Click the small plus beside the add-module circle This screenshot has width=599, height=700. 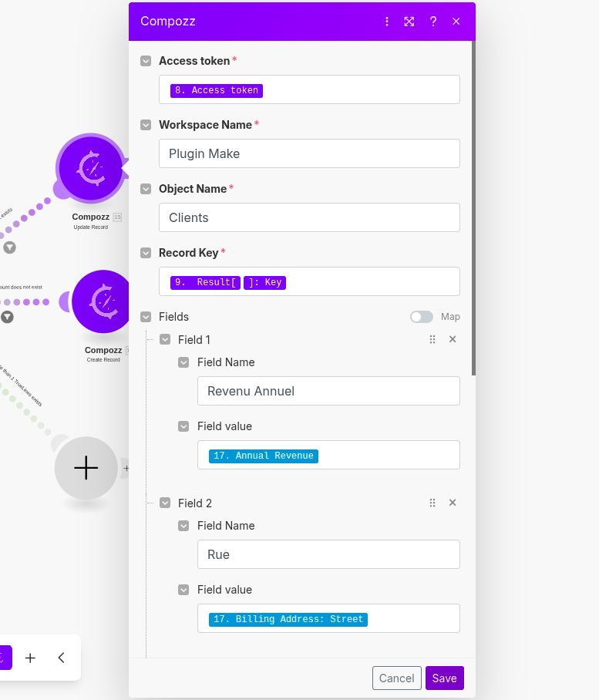coord(126,468)
